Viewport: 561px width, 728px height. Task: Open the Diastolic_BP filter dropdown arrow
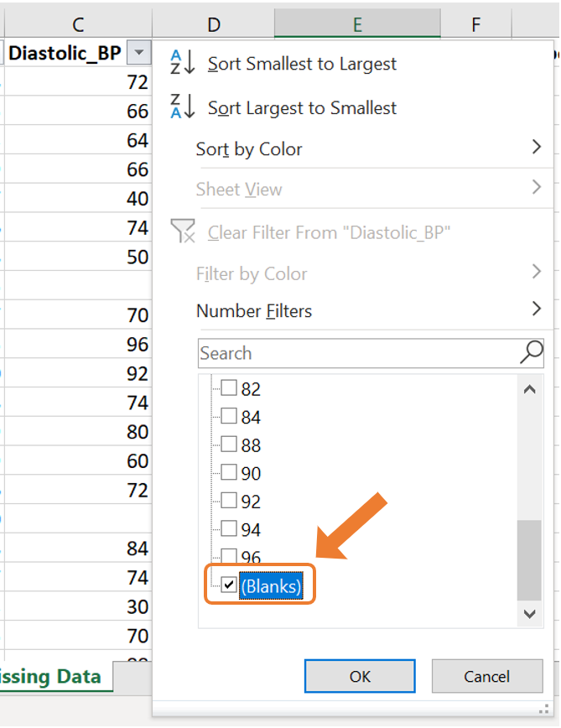tap(138, 53)
